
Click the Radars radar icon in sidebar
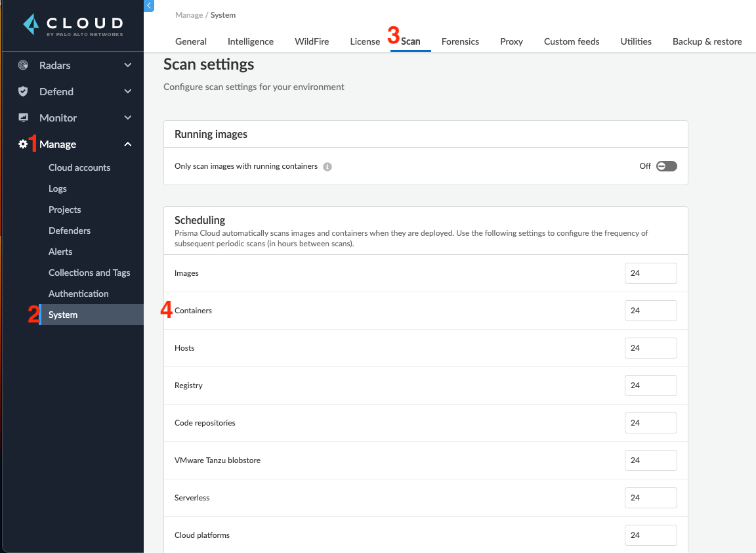coord(24,65)
